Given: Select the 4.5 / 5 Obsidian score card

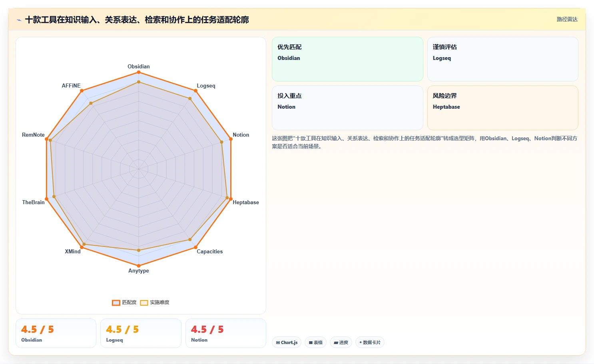Looking at the screenshot, I should point(56,333).
